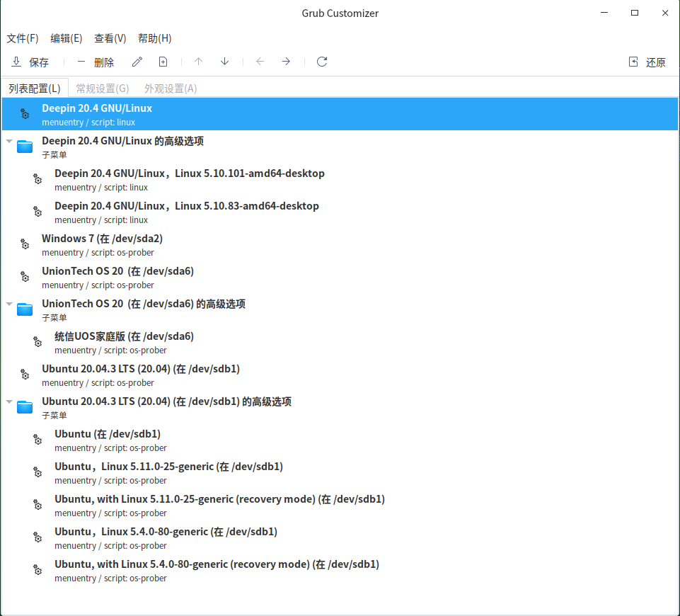Collapse the UnionTech OS 20 高级选项 submenu
Image resolution: width=680 pixels, height=616 pixels.
pos(9,304)
